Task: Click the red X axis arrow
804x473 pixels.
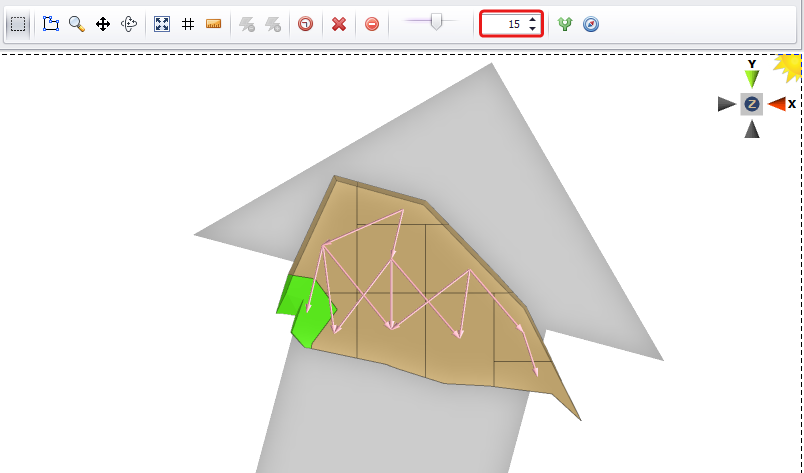Action: coord(777,104)
